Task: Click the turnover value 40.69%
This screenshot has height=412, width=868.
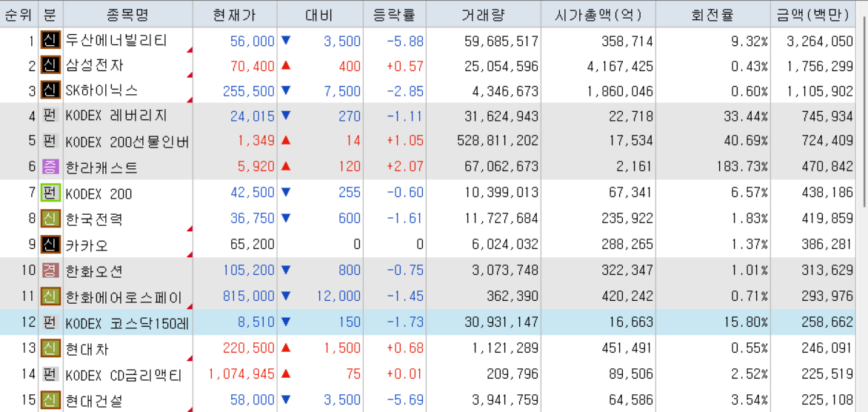Action: coord(744,142)
